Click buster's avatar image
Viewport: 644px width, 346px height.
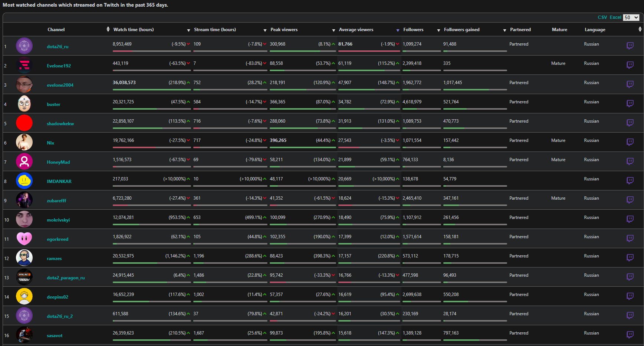pos(24,104)
